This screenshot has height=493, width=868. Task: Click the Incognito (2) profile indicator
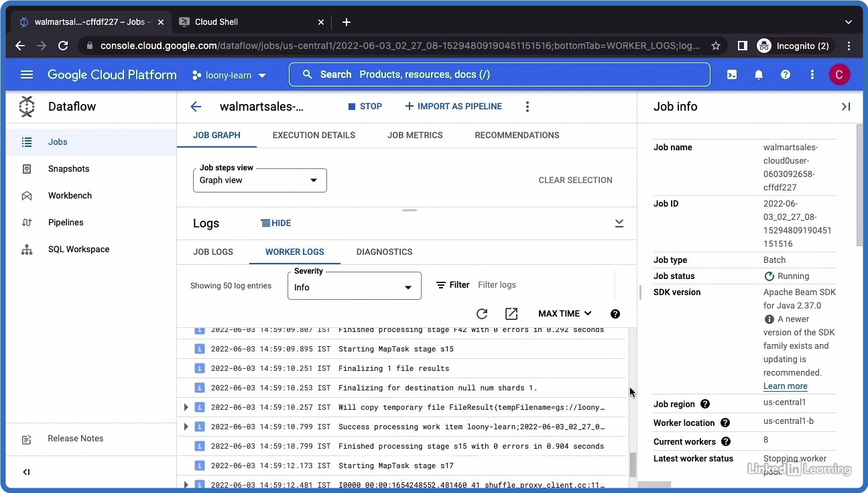click(x=794, y=46)
